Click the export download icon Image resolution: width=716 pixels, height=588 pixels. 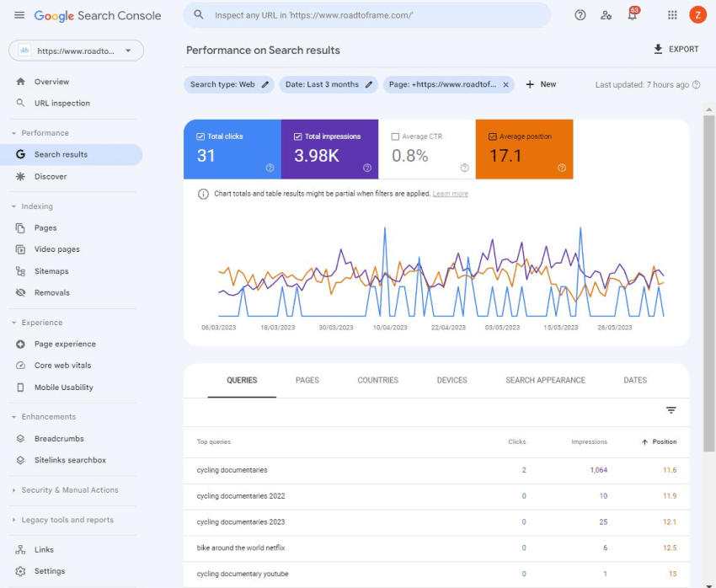658,49
